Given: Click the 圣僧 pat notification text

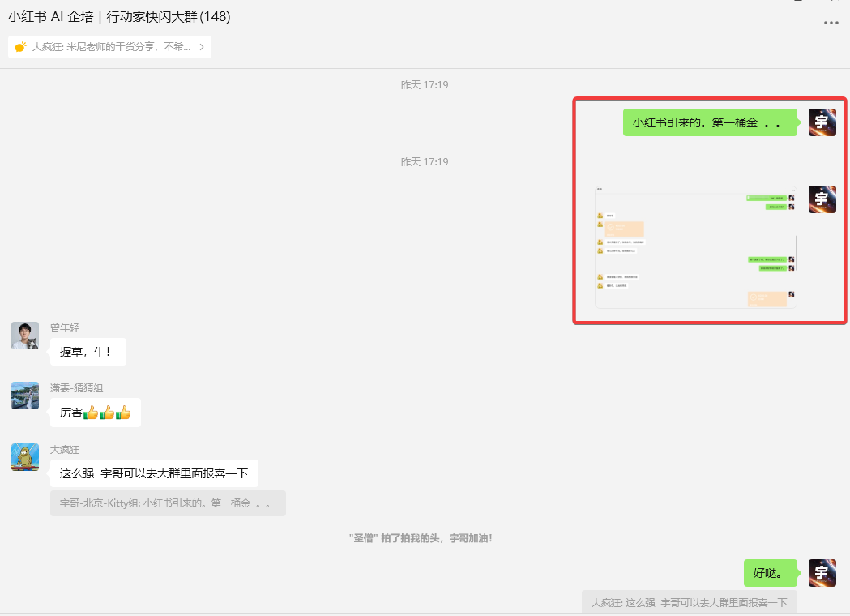Looking at the screenshot, I should (421, 538).
